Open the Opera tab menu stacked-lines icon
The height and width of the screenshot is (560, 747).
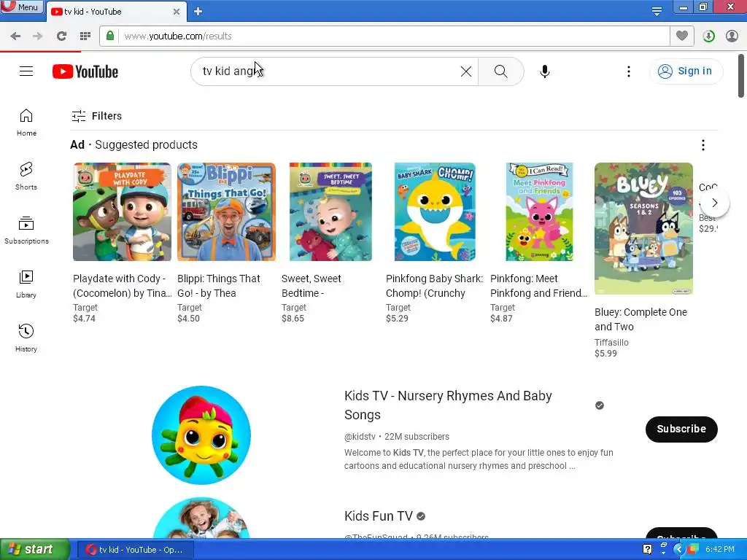click(657, 11)
